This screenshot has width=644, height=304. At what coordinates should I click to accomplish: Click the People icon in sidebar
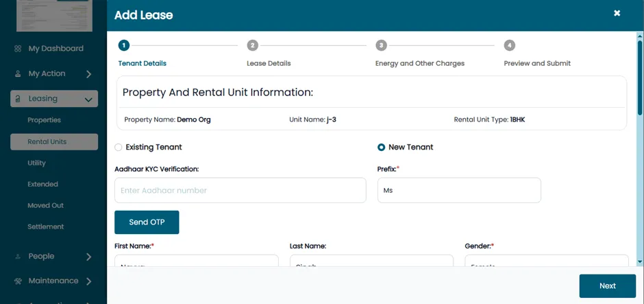tap(18, 256)
